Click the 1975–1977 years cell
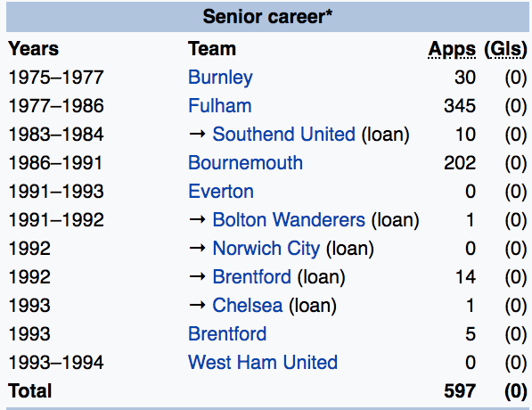 56,77
